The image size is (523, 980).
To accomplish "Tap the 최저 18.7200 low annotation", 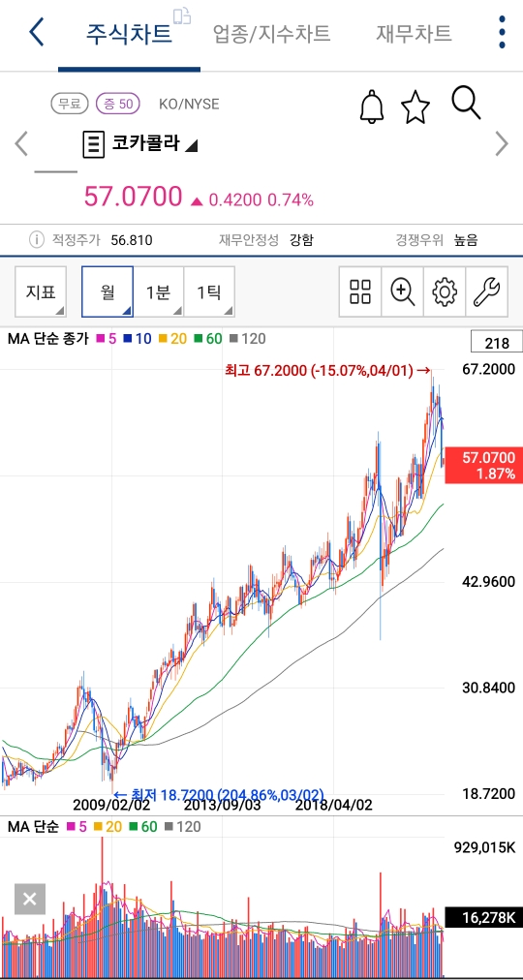I will [218, 794].
